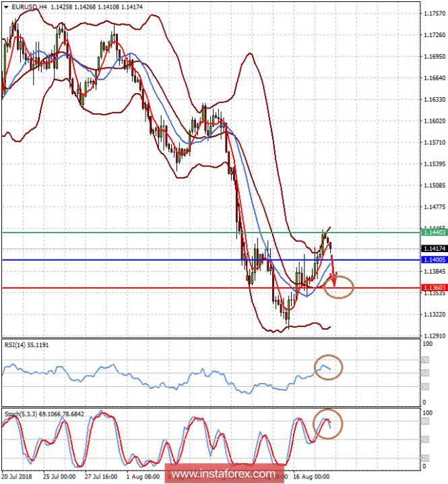Click the RSI scale value 70
Viewport: 448px width, 484px height.
(x=425, y=360)
